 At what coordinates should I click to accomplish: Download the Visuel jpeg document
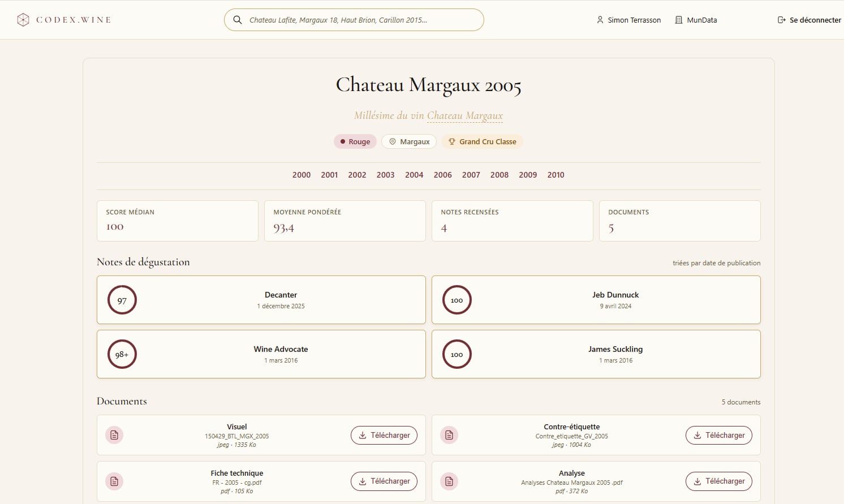(384, 435)
